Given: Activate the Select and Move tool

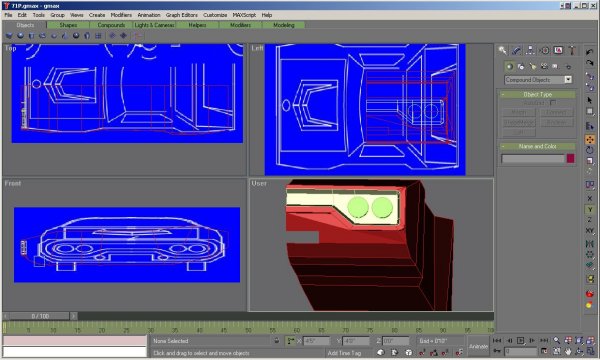Looking at the screenshot, I should point(590,139).
